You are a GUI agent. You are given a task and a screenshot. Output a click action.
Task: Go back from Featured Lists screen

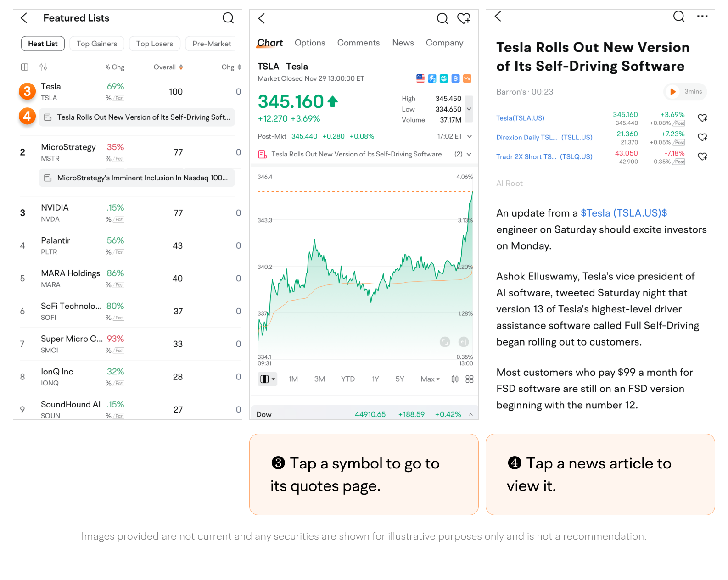(24, 18)
